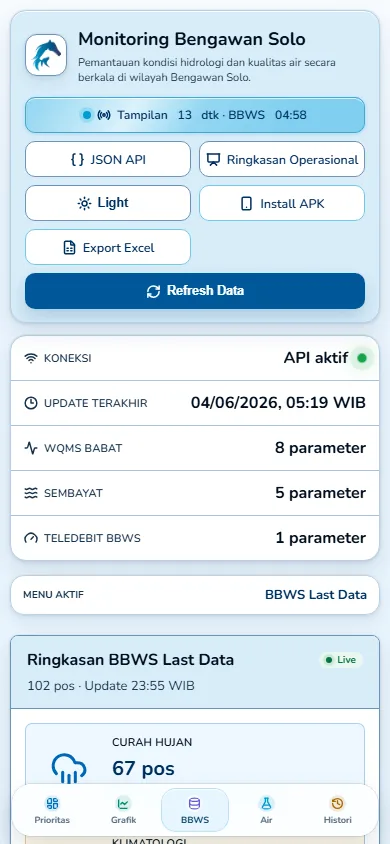Click the phone icon on Install APK
The image size is (390, 844).
(x=246, y=204)
